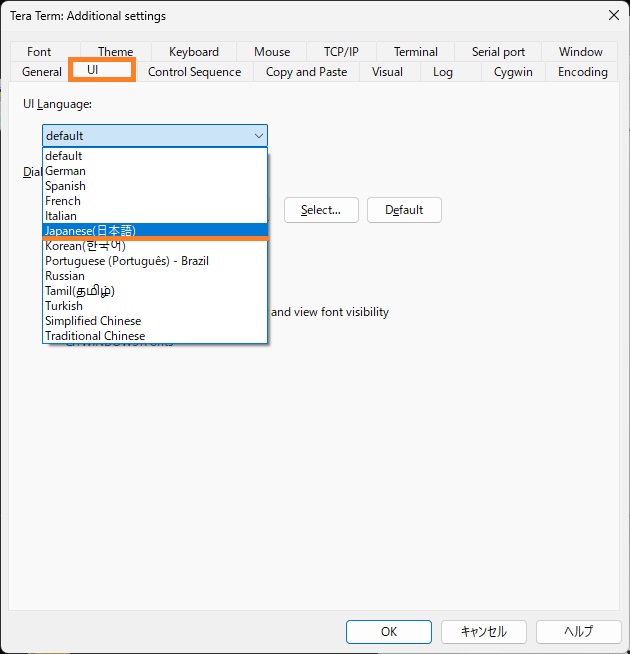The width and height of the screenshot is (630, 654).
Task: Select Simplified Chinese language option
Action: (x=92, y=321)
